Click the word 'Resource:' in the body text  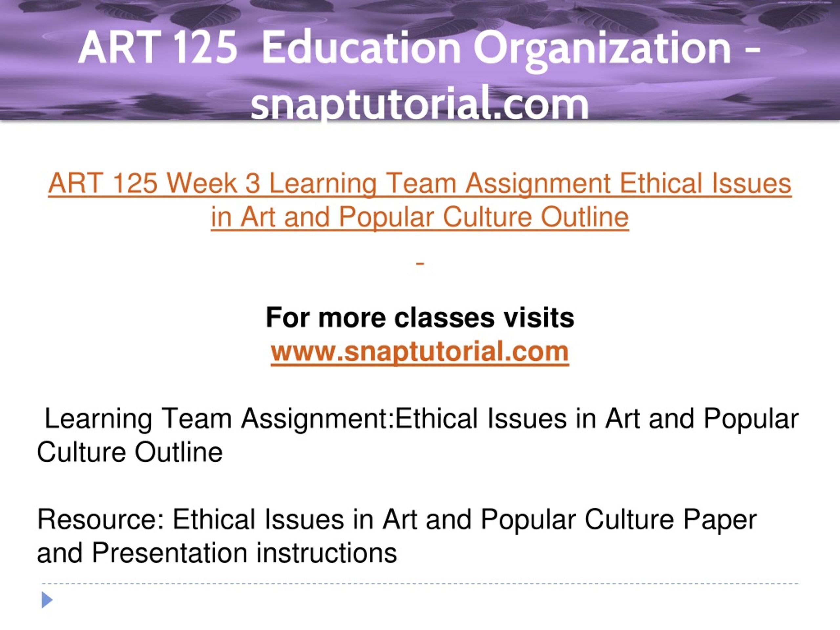[100, 519]
